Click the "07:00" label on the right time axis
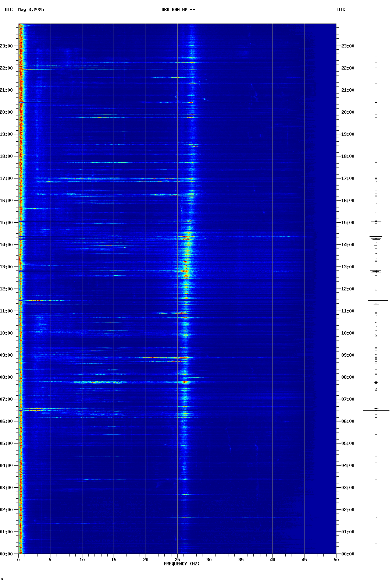 coord(348,399)
